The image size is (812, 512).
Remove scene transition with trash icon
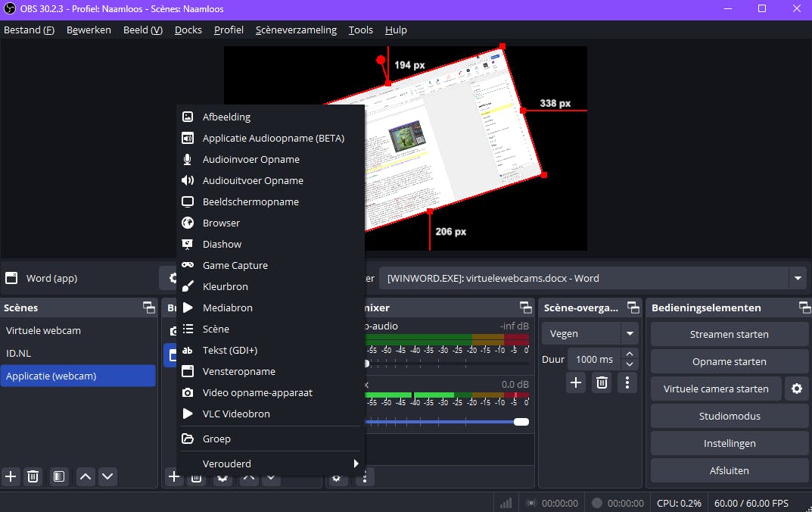[x=602, y=383]
